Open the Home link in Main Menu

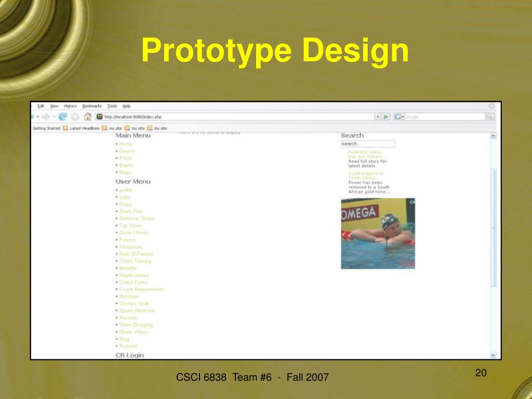(126, 144)
